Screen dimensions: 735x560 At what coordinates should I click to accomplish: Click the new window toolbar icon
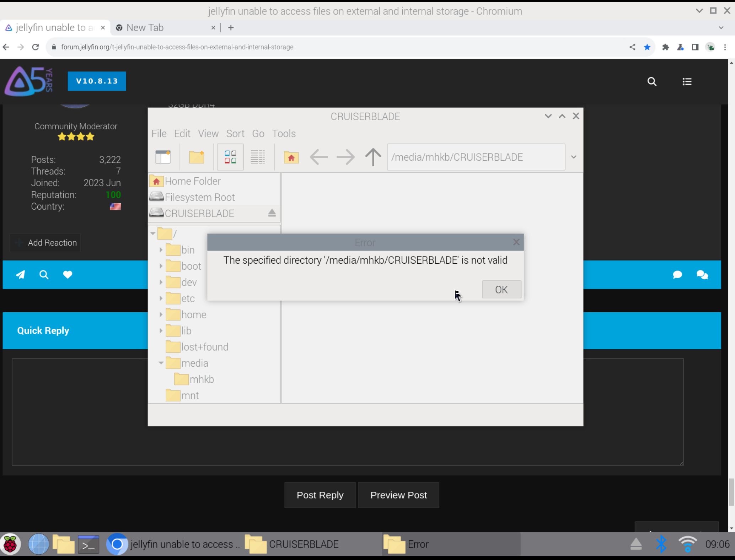pos(163,157)
